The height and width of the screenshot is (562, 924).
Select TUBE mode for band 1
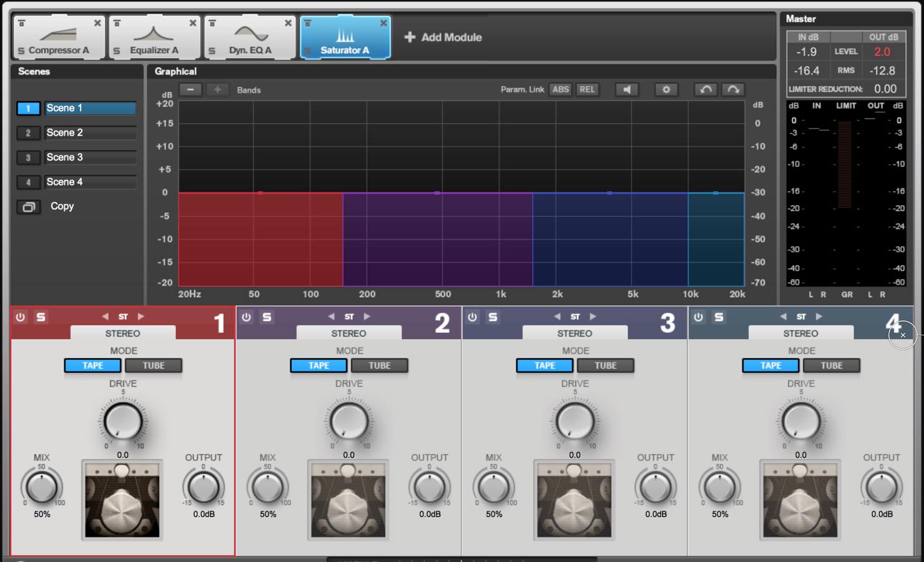pos(154,365)
